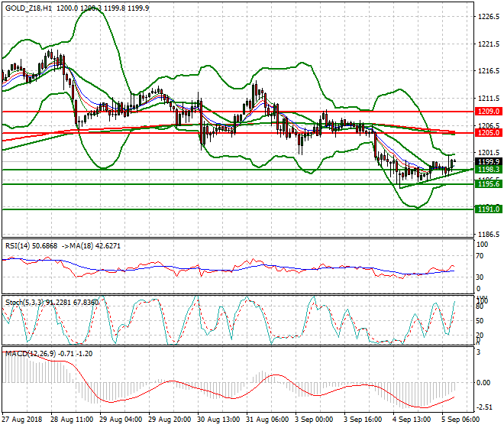Click the 5 Sep 06:00 time label
Image resolution: width=504 pixels, height=428 pixels.
(x=460, y=420)
